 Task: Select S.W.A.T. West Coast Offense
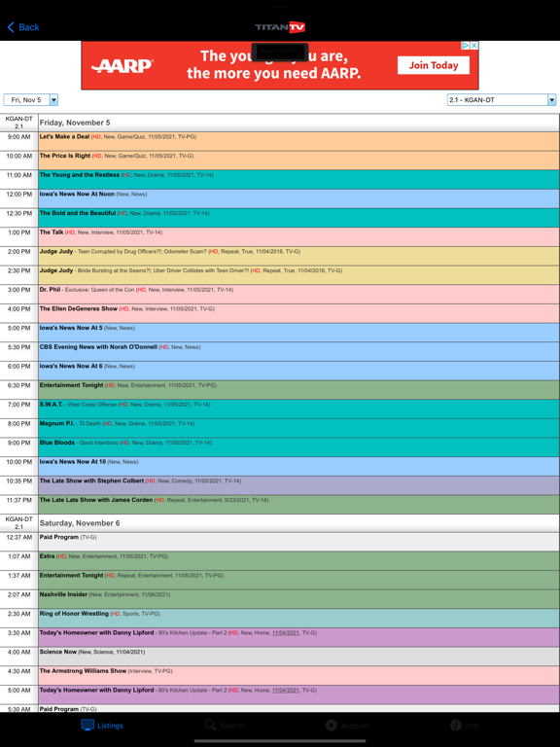(298, 409)
